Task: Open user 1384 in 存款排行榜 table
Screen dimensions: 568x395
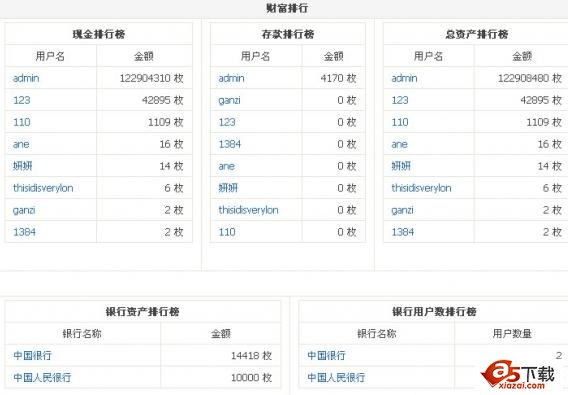Action: tap(230, 144)
